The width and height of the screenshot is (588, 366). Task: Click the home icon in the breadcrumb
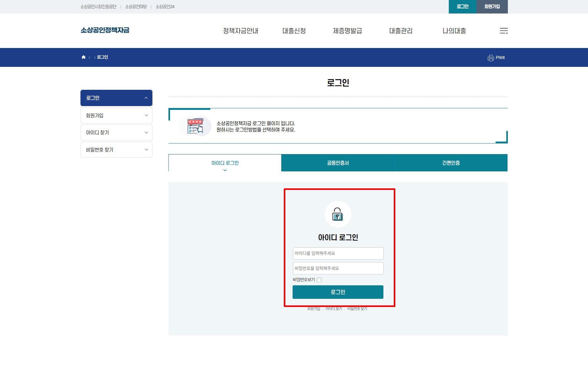(x=84, y=57)
